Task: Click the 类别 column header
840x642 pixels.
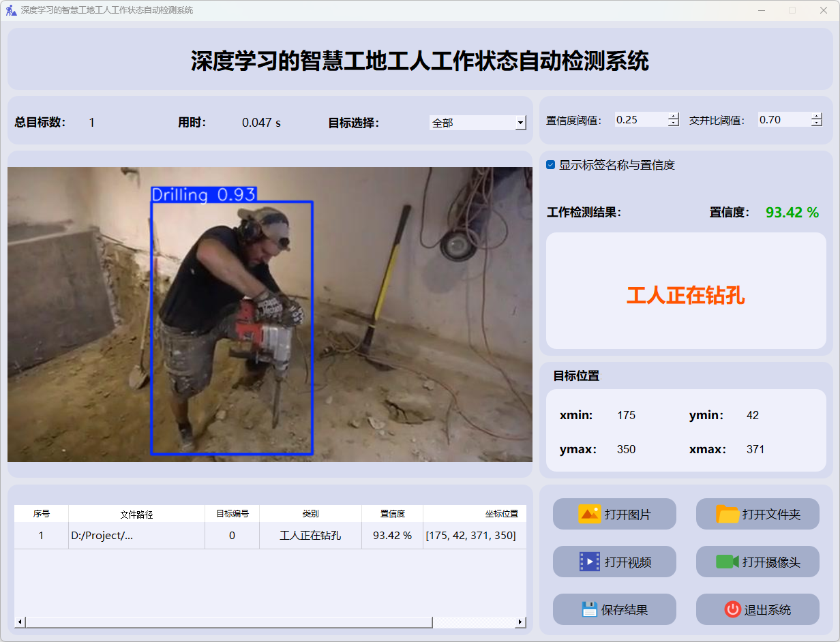Action: [310, 514]
